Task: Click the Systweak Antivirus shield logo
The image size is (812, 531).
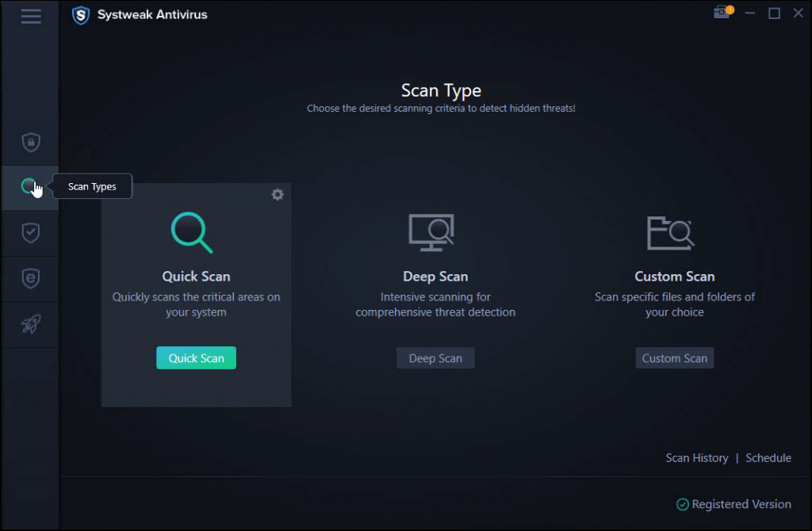Action: click(x=81, y=15)
